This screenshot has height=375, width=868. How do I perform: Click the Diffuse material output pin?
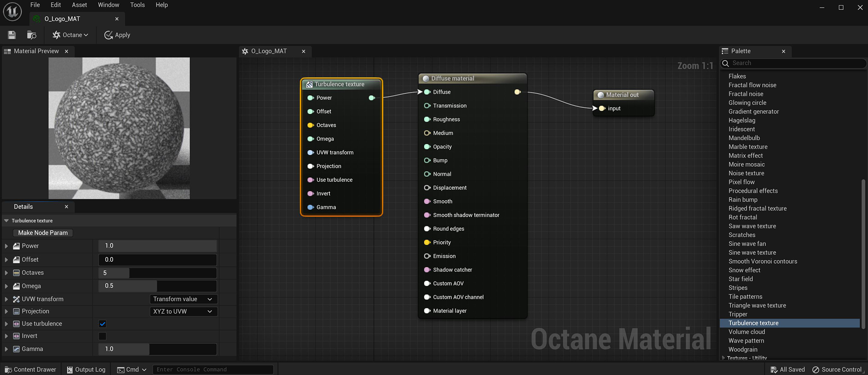(517, 92)
